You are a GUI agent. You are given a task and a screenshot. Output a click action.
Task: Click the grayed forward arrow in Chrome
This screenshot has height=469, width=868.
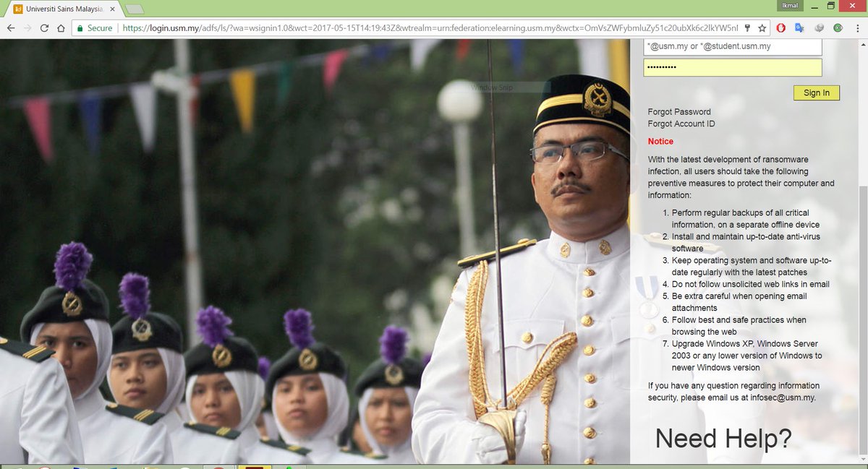[27, 28]
